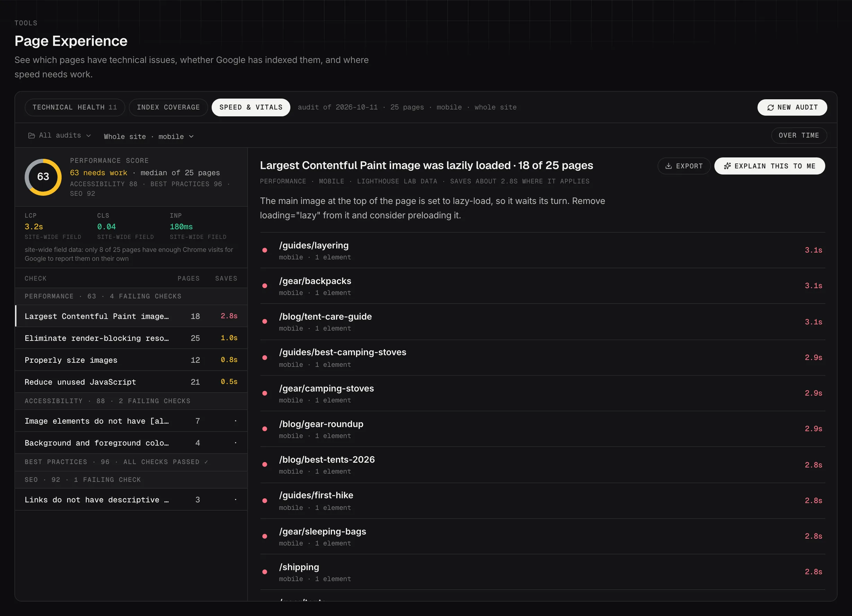Select the Reduce unused JavaScript check
Screen dimensions: 852x616
[131, 382]
